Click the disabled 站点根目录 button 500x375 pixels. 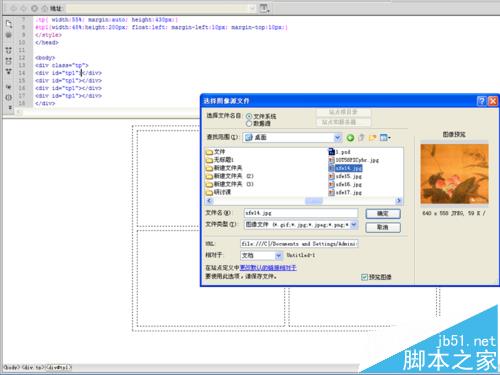click(343, 112)
